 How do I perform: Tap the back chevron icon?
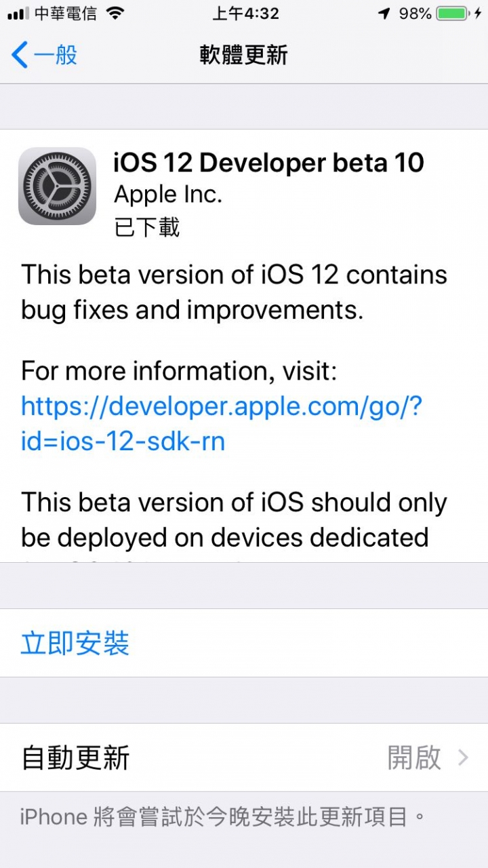(20, 55)
